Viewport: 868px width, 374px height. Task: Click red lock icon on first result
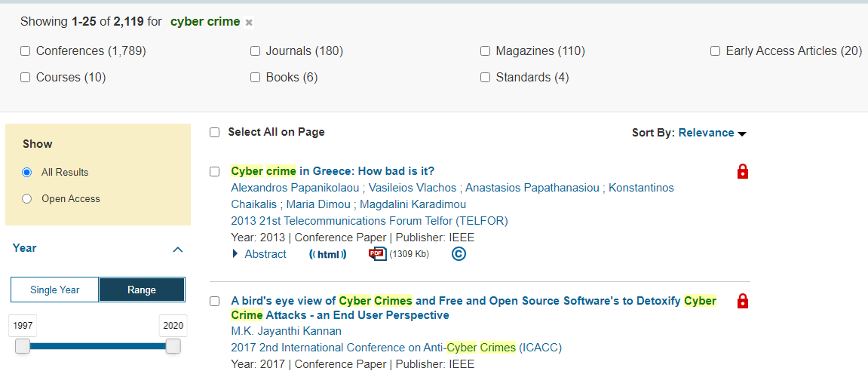742,172
